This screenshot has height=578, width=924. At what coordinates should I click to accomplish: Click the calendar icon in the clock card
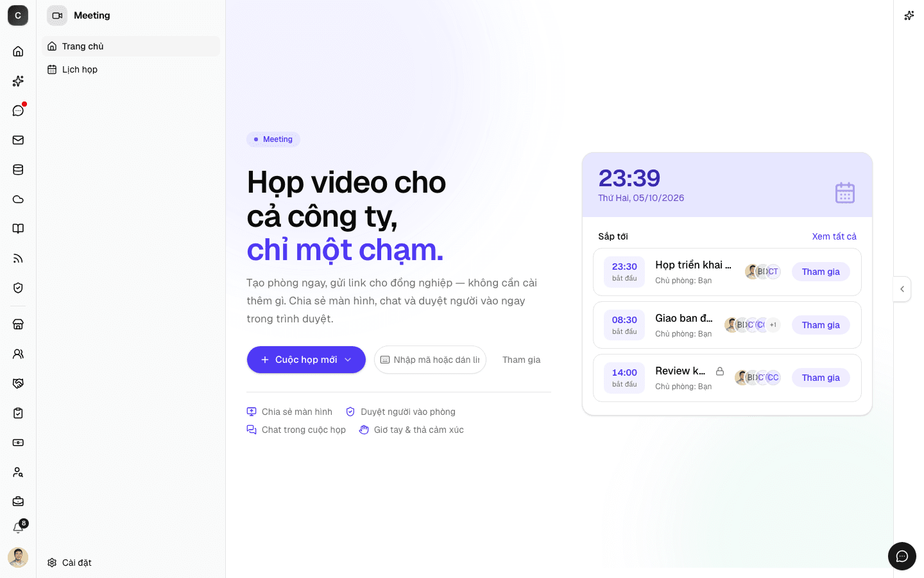(x=845, y=193)
